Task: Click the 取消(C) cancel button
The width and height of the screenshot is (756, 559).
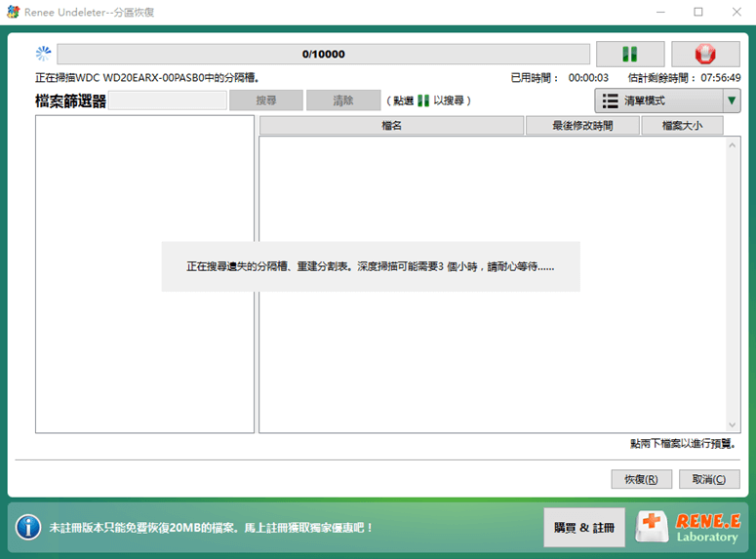Action: tap(709, 479)
